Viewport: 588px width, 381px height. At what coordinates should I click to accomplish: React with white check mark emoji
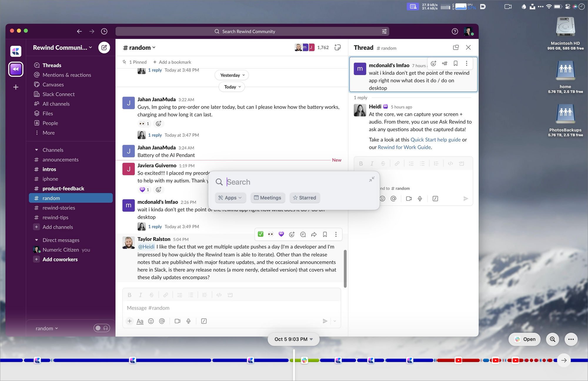click(x=260, y=234)
